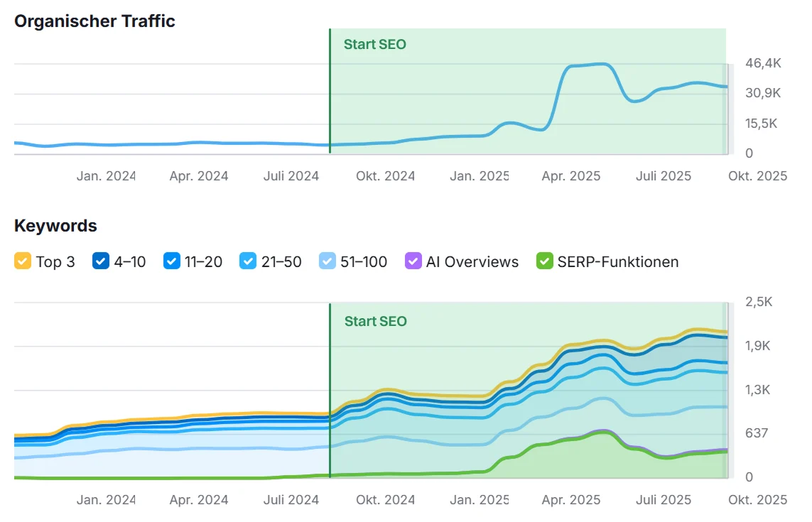This screenshot has height=522, width=812.
Task: Click the yellow Top 3 color swatch
Action: (23, 261)
